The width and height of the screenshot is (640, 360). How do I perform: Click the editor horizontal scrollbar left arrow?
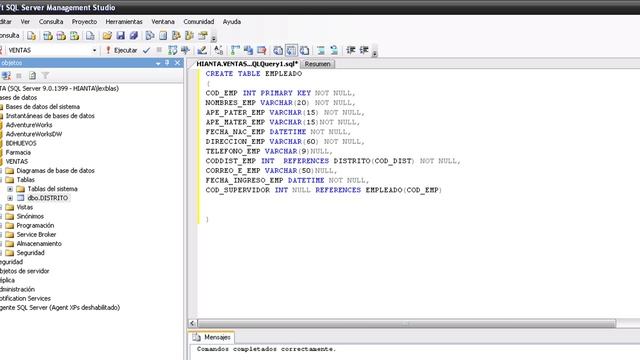[x=193, y=323]
